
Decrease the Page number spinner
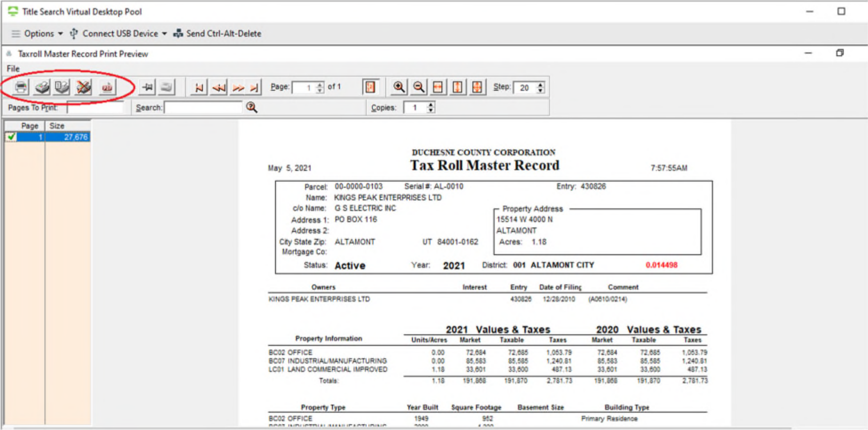coord(320,90)
